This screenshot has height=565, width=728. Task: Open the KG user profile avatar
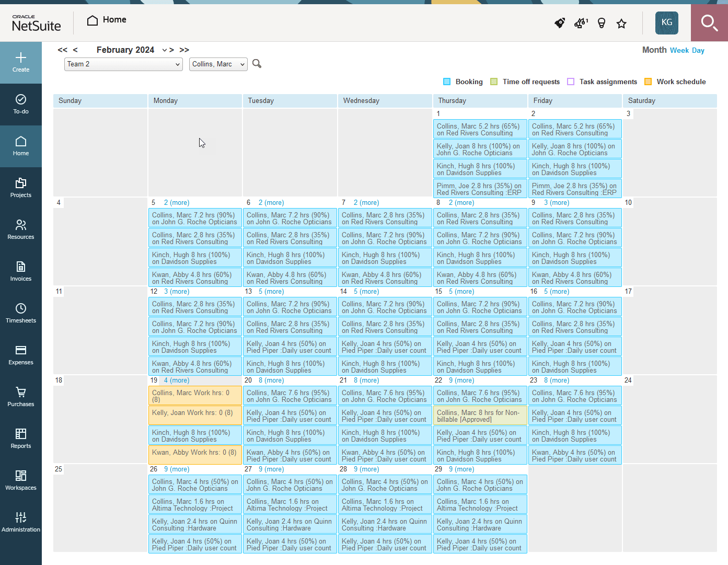tap(667, 22)
